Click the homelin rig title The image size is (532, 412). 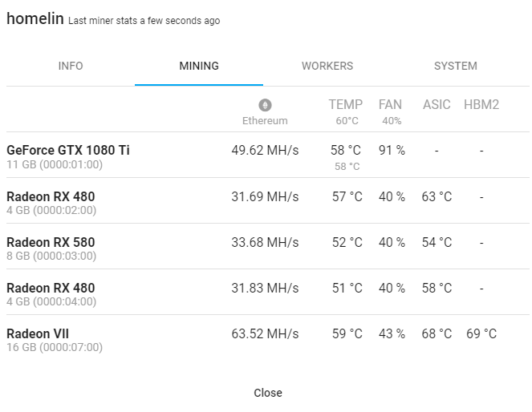click(x=35, y=18)
